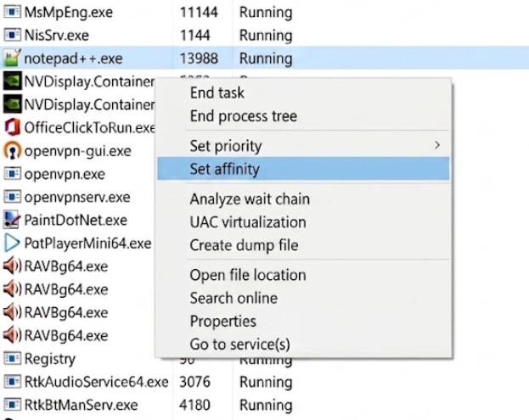Click PID 3076 cell
The height and width of the screenshot is (420, 529).
click(194, 382)
